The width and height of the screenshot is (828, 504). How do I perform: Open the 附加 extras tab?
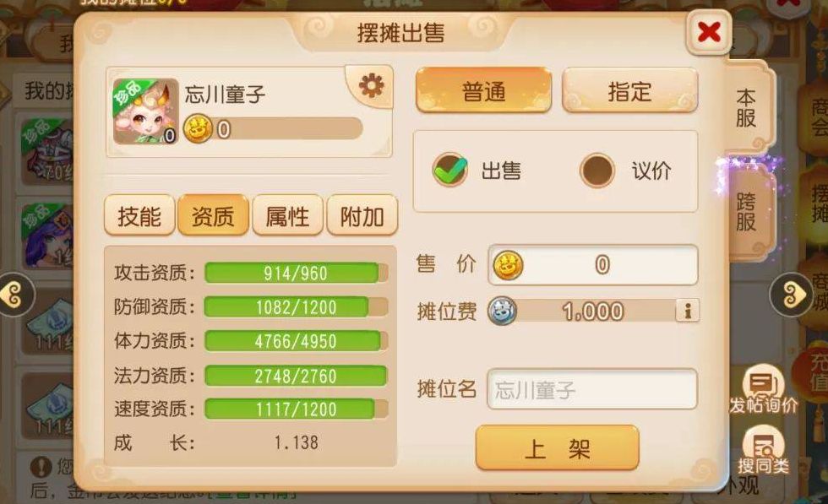pyautogui.click(x=362, y=215)
